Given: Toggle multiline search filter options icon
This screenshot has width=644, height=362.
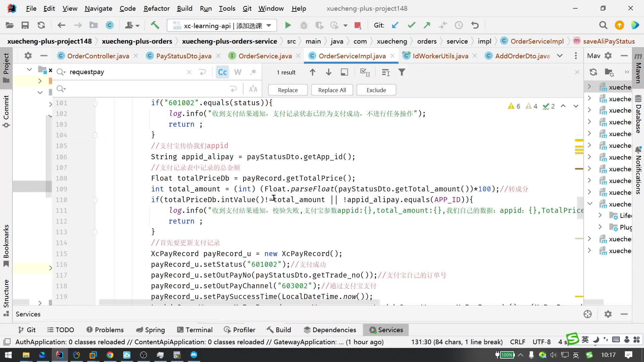Looking at the screenshot, I should coord(386,72).
